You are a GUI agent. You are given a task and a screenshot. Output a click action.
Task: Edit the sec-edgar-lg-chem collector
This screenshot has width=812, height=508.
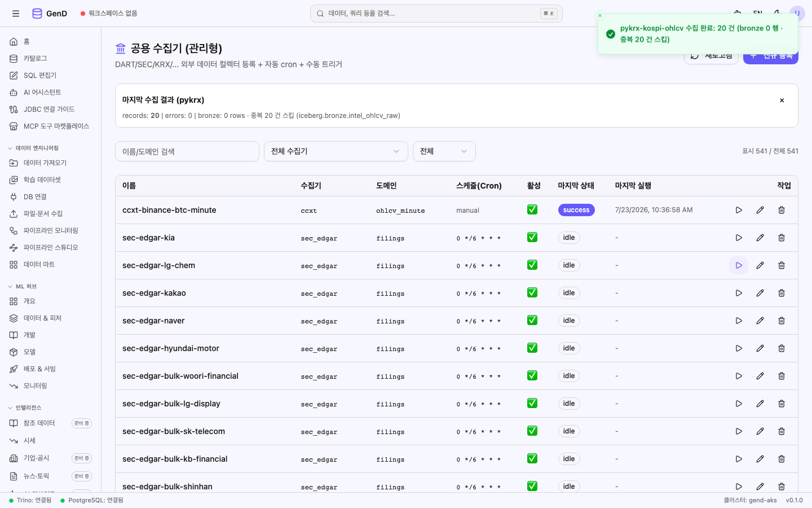pyautogui.click(x=760, y=265)
